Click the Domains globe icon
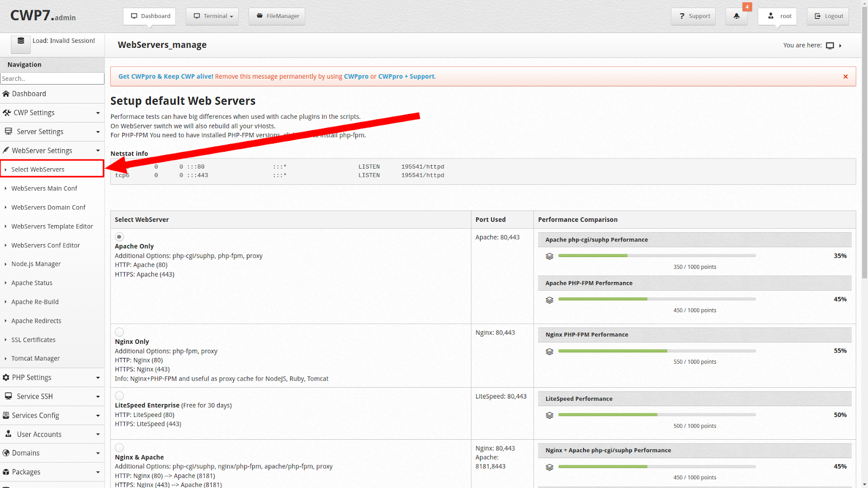The width and height of the screenshot is (868, 488). pos(6,453)
